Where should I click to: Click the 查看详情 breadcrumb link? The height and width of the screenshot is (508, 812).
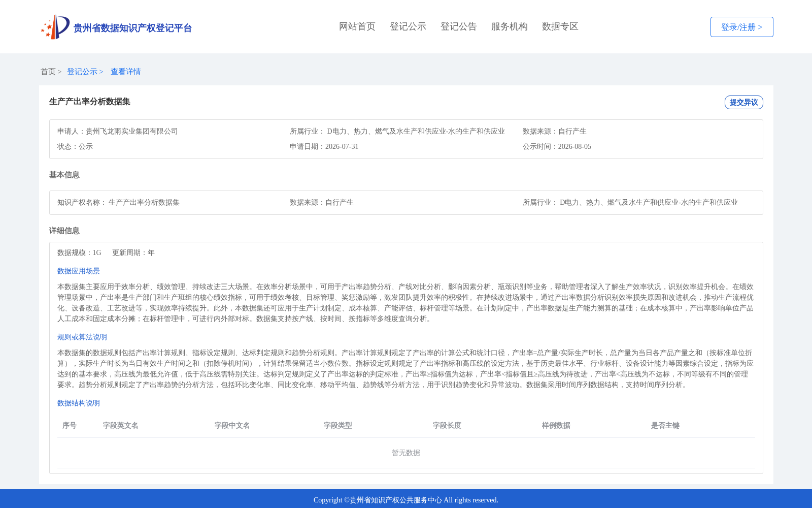[x=126, y=72]
